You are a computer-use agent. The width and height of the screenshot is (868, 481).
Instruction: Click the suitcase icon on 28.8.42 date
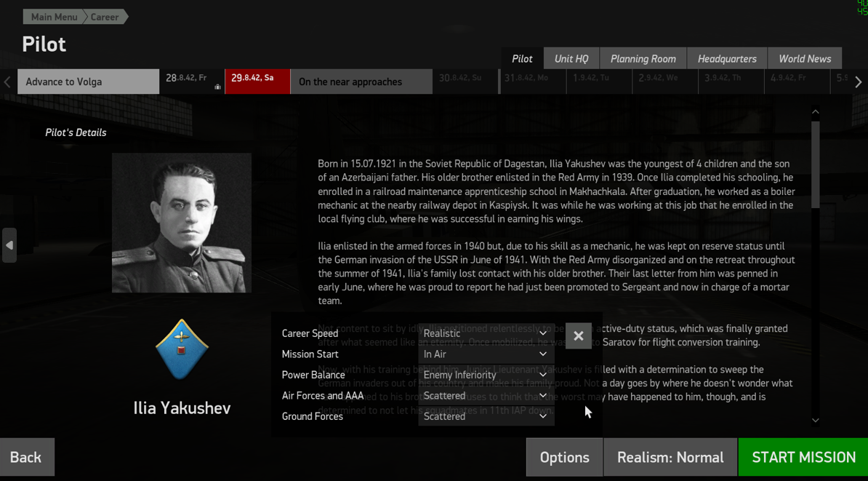pyautogui.click(x=217, y=87)
